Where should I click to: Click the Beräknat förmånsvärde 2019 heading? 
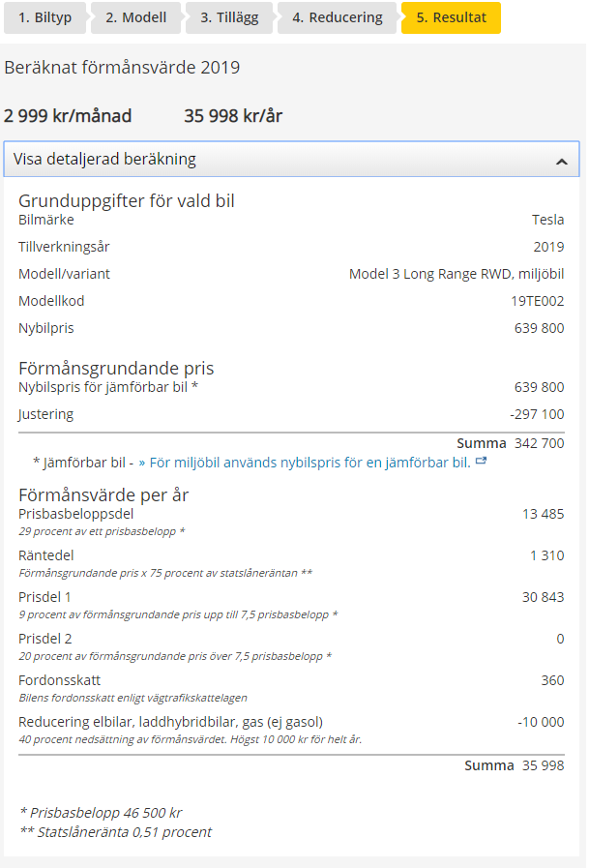point(122,68)
